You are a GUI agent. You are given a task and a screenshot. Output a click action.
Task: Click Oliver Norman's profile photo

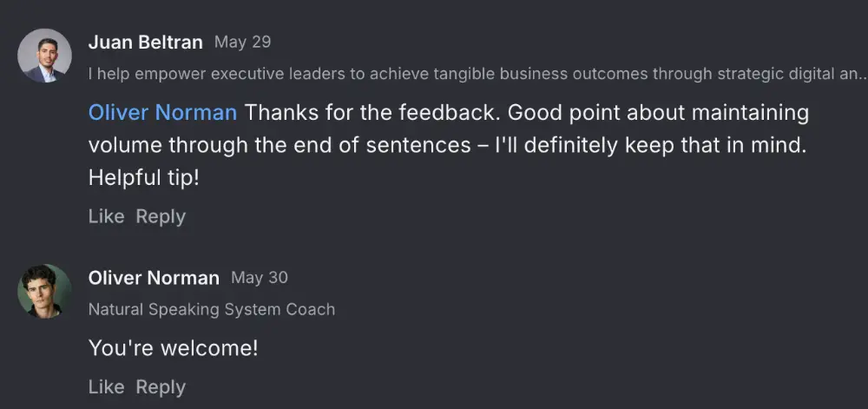[x=44, y=291]
